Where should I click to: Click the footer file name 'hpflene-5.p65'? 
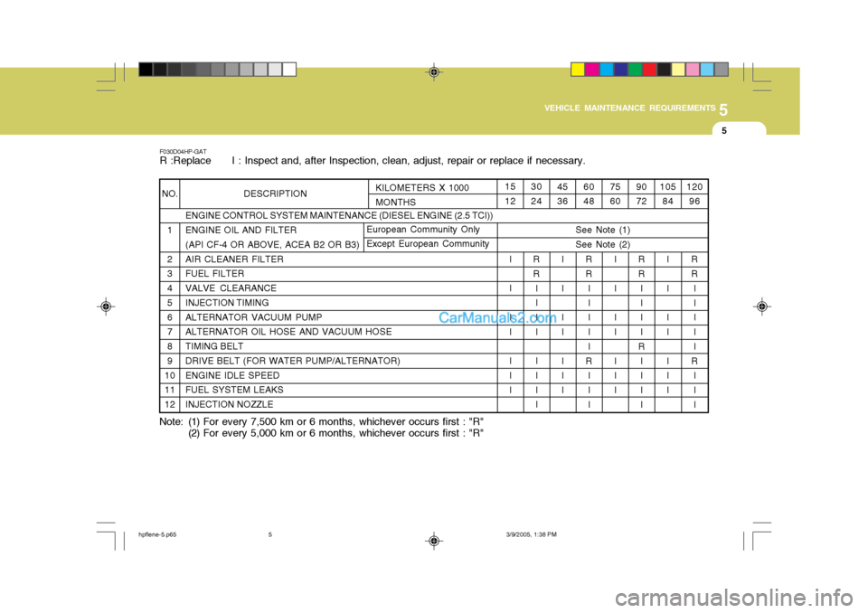[x=157, y=535]
